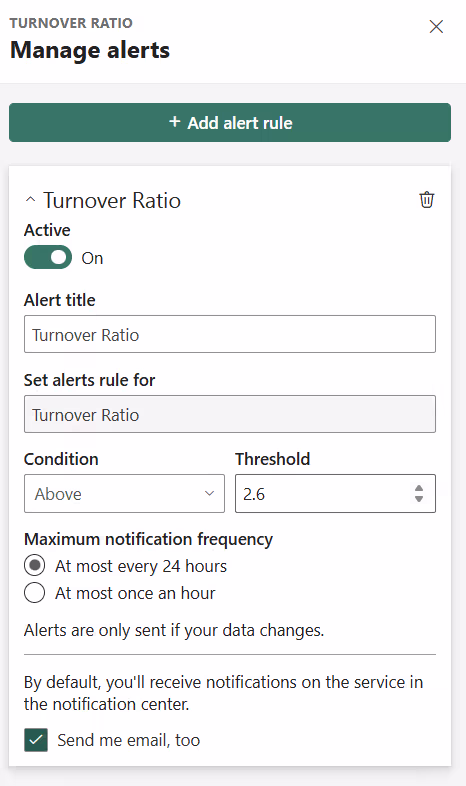Close the Manage alerts panel
The image size is (466, 786).
pyautogui.click(x=436, y=27)
